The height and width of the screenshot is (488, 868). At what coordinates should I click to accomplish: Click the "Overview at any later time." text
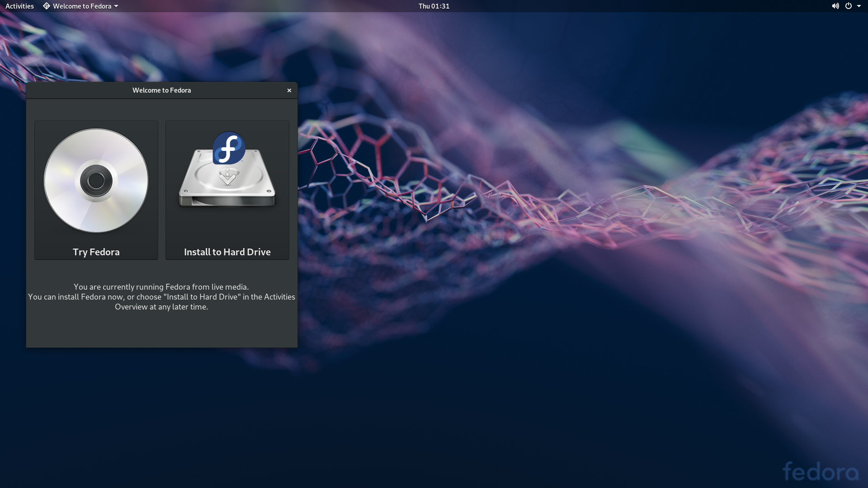coord(162,307)
